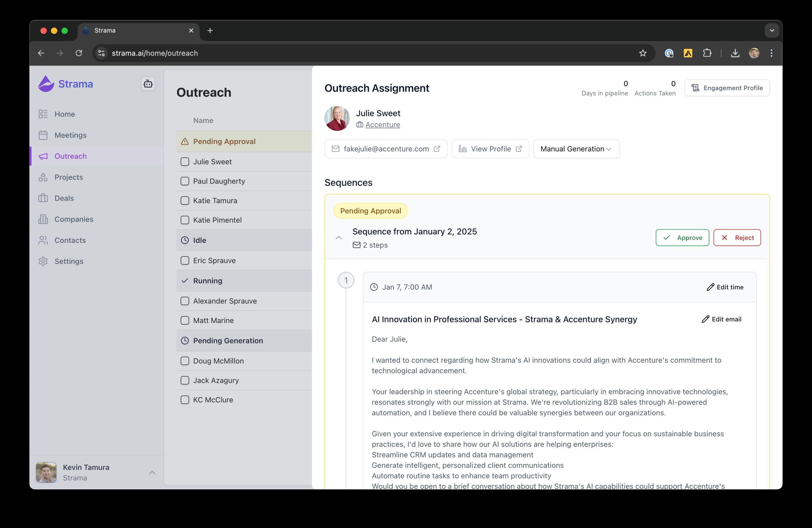Open the Manual Generation dropdown
The image size is (812, 528).
point(576,149)
